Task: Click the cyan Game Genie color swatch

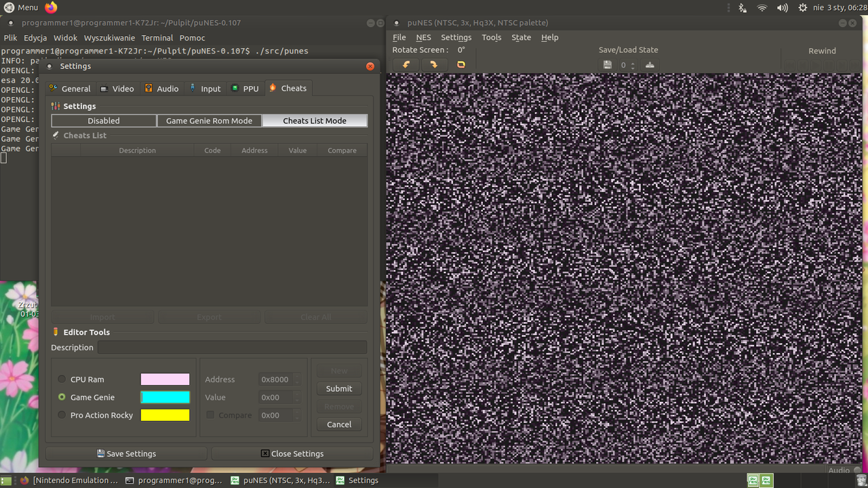Action: coord(165,397)
